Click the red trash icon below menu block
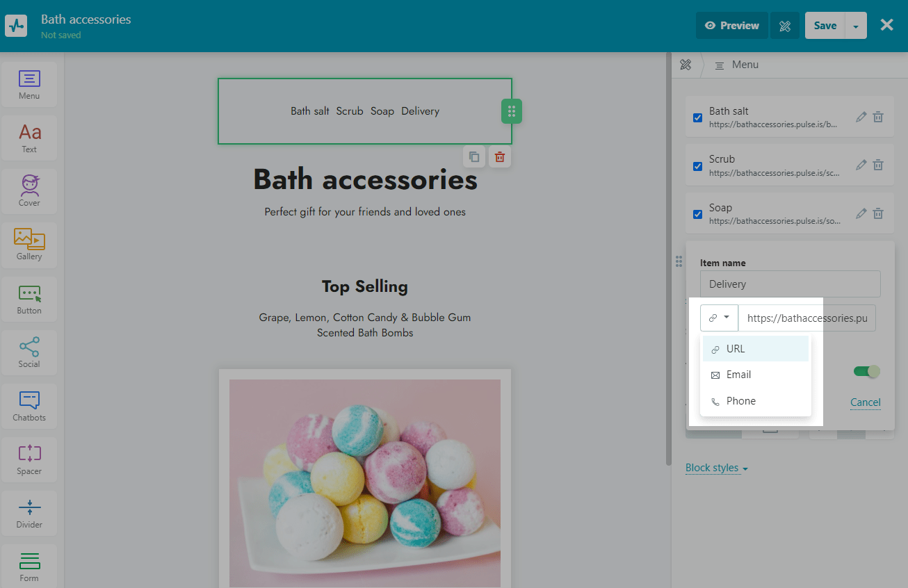 click(499, 157)
